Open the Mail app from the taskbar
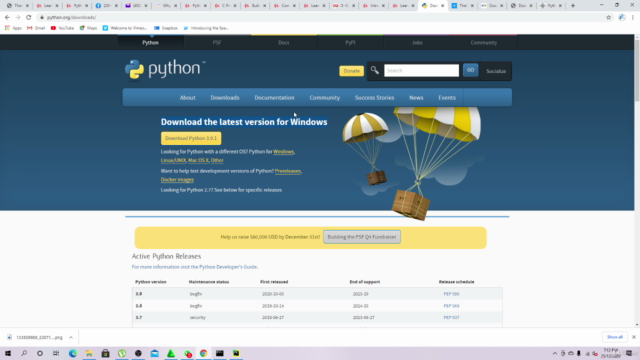 155,353
